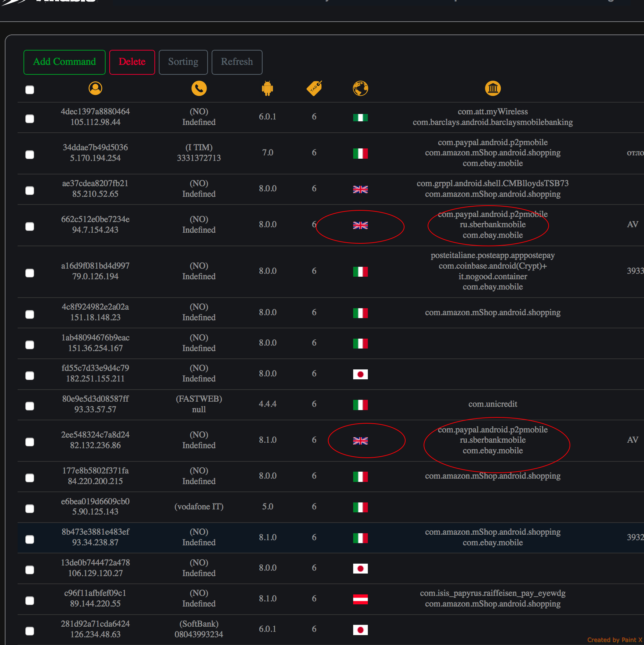Tick the checkbox for row 1ab48094676b9eac
The image size is (644, 645).
point(30,344)
